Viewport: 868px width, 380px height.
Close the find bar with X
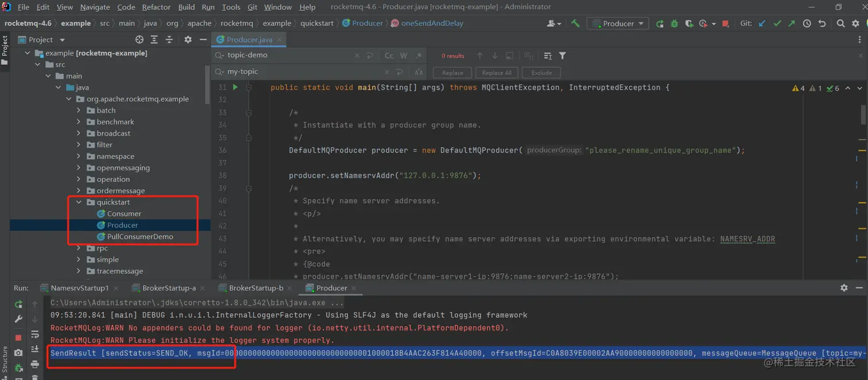pos(861,56)
